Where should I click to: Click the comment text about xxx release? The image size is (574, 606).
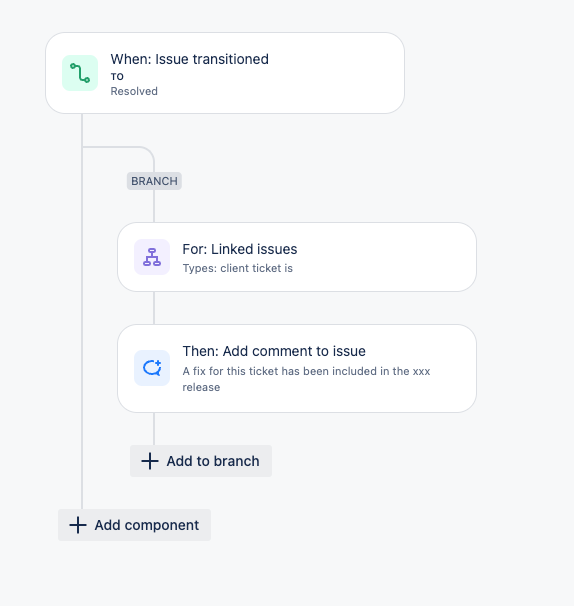(x=306, y=379)
